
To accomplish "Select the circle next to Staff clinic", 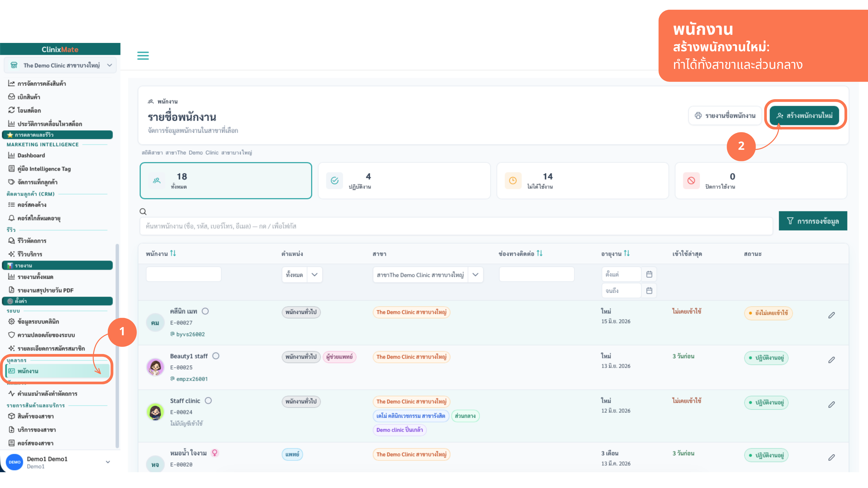I will tap(209, 401).
